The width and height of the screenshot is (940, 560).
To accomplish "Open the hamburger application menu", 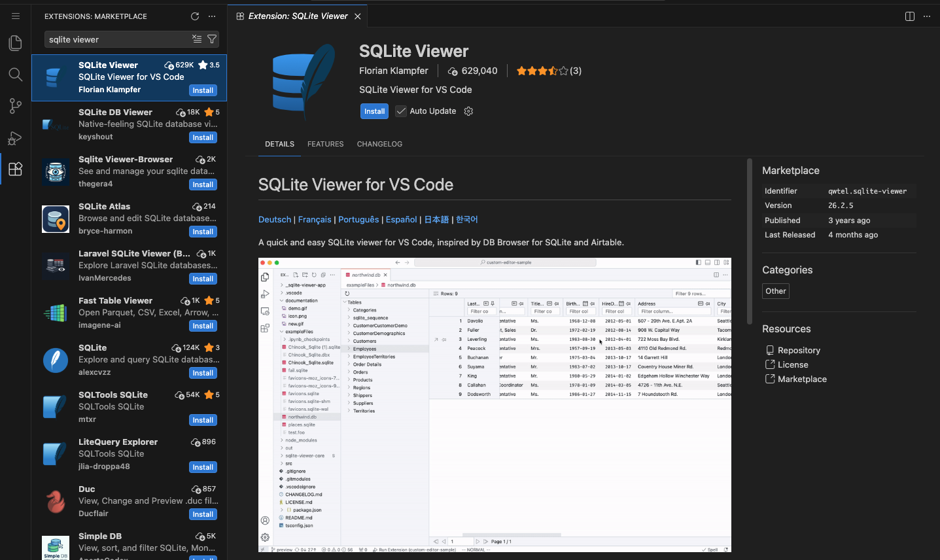I will (x=16, y=16).
